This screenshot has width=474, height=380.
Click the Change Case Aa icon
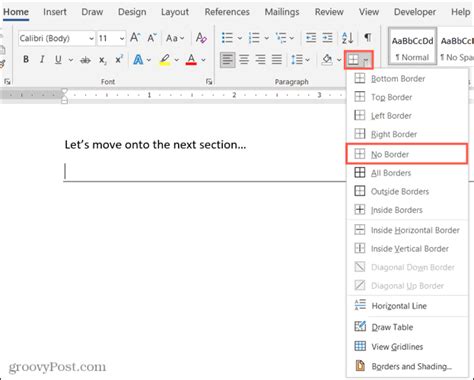(x=172, y=38)
